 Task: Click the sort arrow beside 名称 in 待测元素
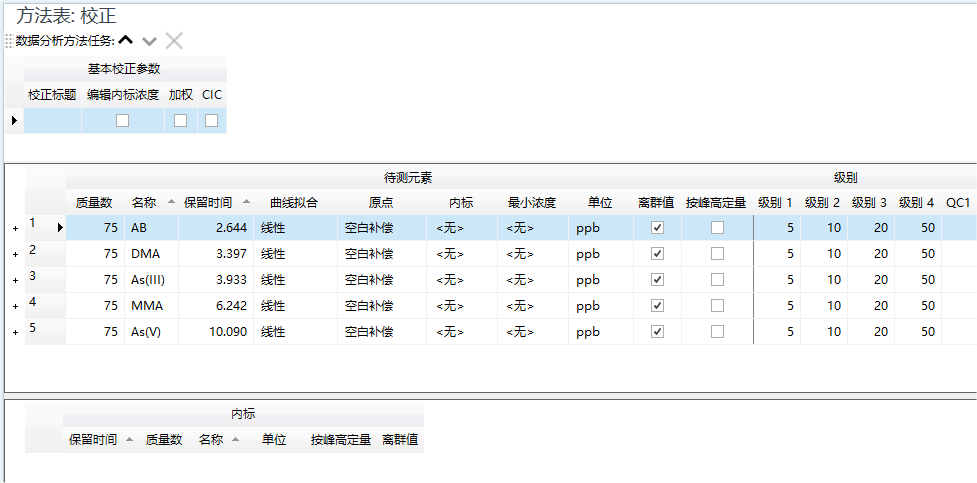[x=170, y=203]
